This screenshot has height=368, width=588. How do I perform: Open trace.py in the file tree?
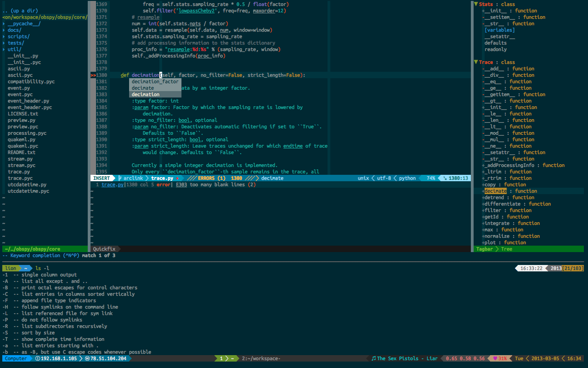19,172
